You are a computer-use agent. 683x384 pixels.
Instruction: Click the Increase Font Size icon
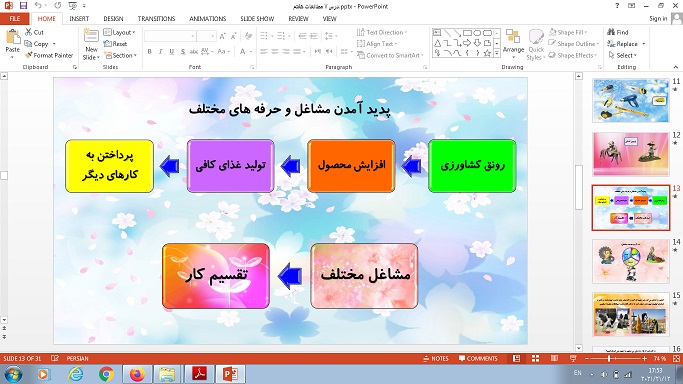223,36
